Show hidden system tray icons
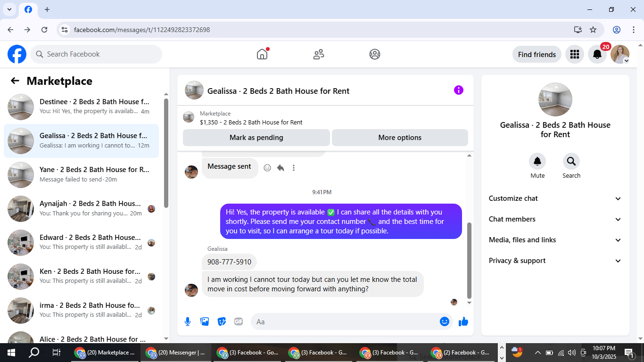 pos(537,353)
